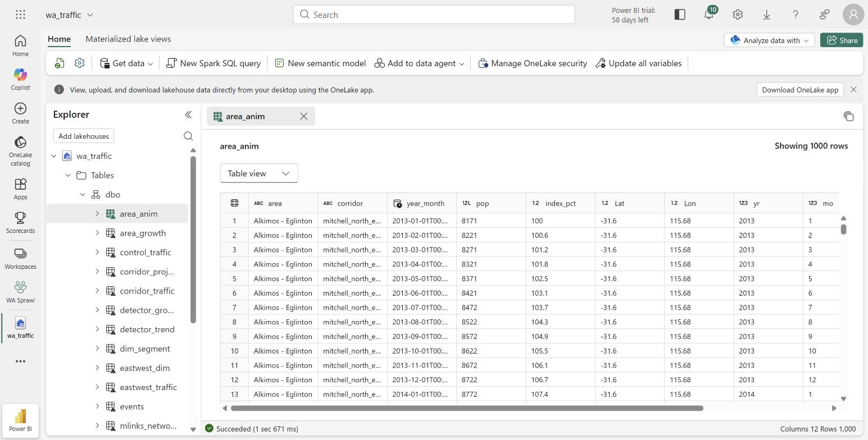This screenshot has height=440, width=868.
Task: Open the Table view dropdown
Action: click(x=259, y=173)
